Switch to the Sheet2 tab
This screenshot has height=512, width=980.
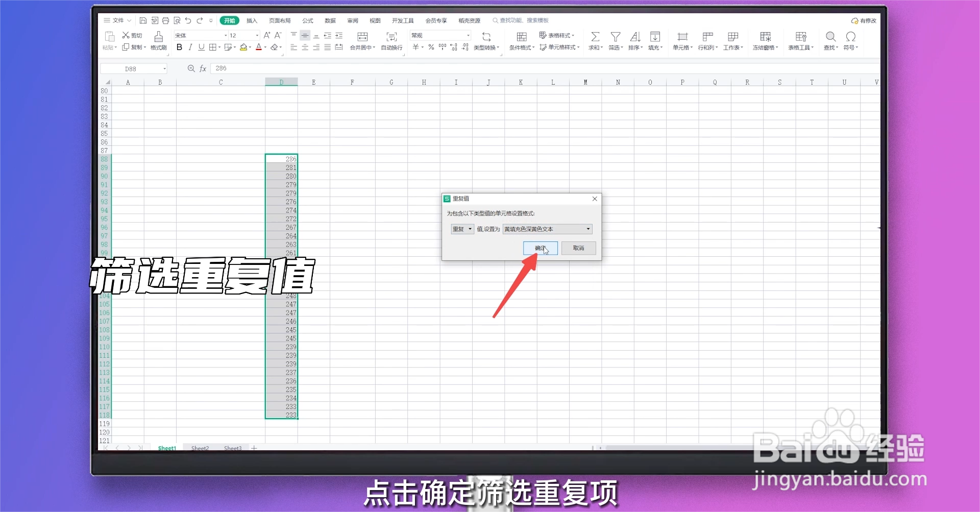coord(200,448)
